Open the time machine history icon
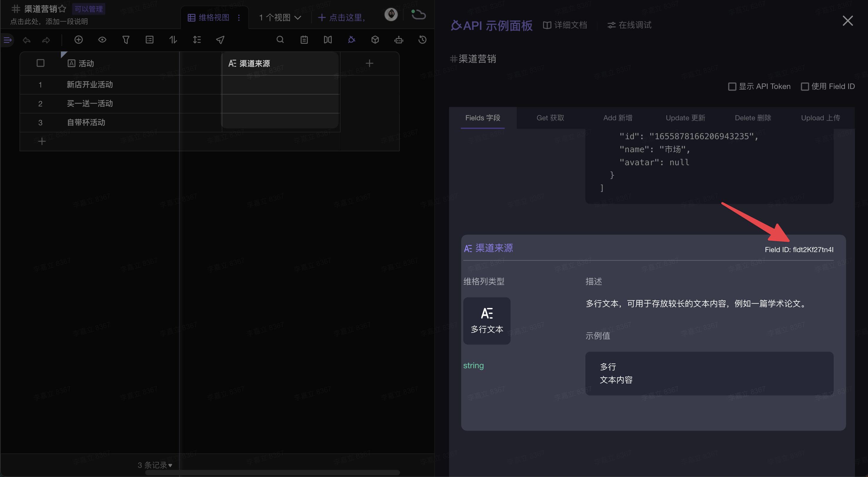The width and height of the screenshot is (868, 477). click(x=422, y=40)
